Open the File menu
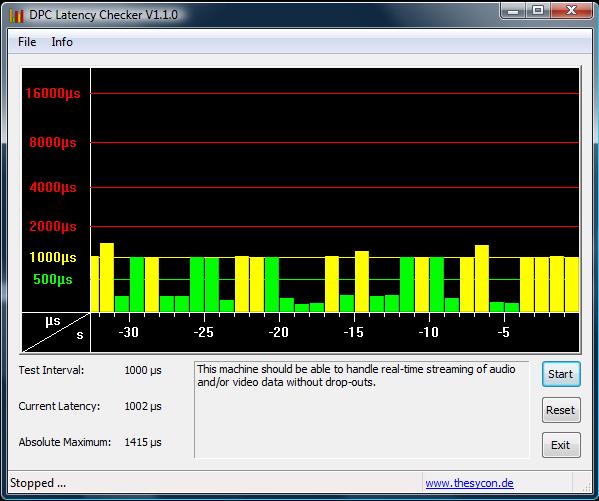 point(27,42)
